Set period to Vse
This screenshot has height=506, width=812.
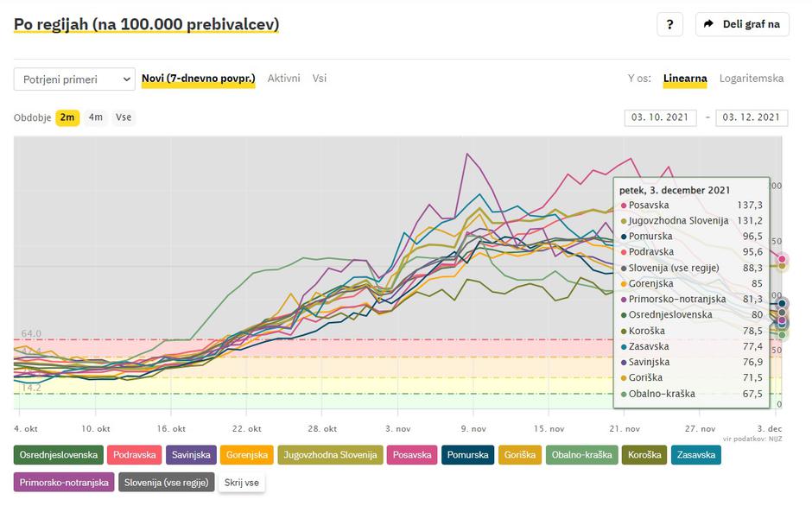pyautogui.click(x=124, y=117)
